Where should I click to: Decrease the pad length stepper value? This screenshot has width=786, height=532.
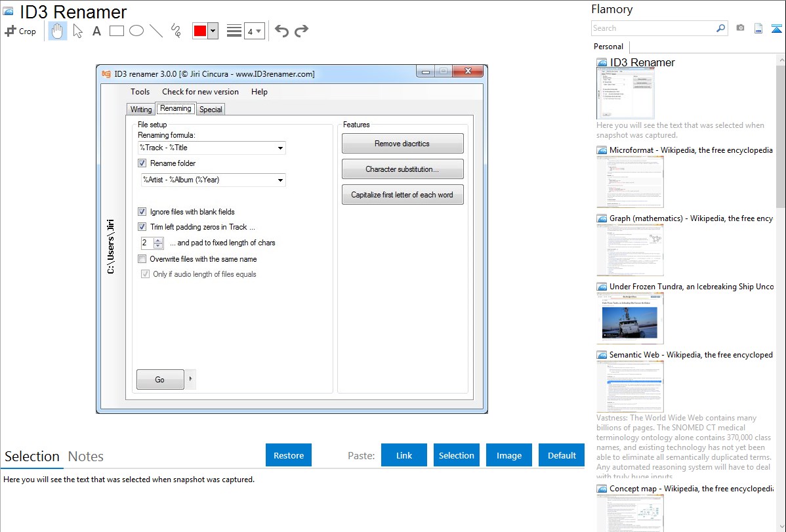pos(158,246)
